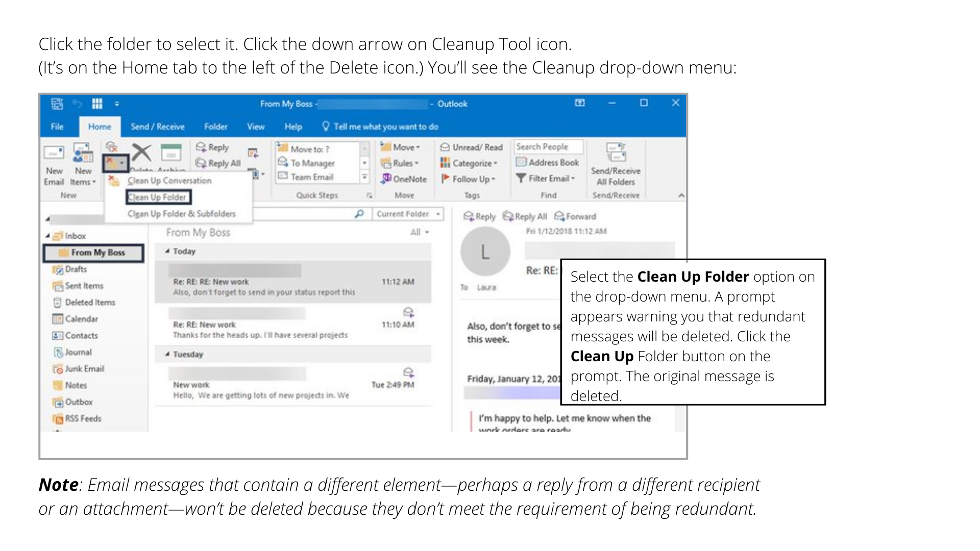Image resolution: width=980 pixels, height=551 pixels.
Task: Click Reply All in the ribbon
Action: (218, 163)
